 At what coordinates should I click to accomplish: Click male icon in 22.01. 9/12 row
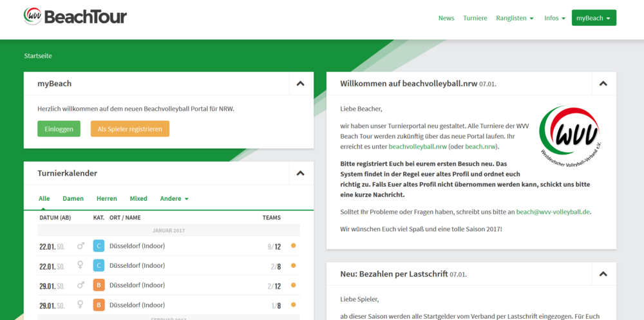coord(81,246)
